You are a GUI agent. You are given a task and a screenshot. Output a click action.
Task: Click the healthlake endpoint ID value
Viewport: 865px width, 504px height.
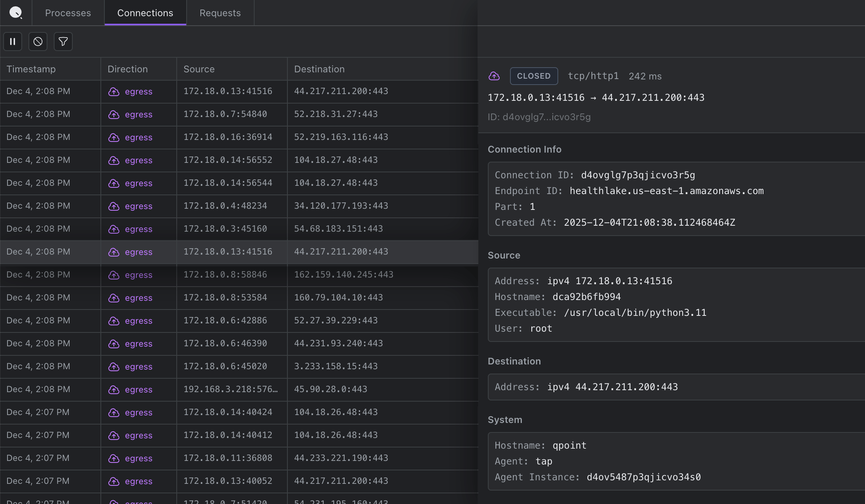(667, 191)
